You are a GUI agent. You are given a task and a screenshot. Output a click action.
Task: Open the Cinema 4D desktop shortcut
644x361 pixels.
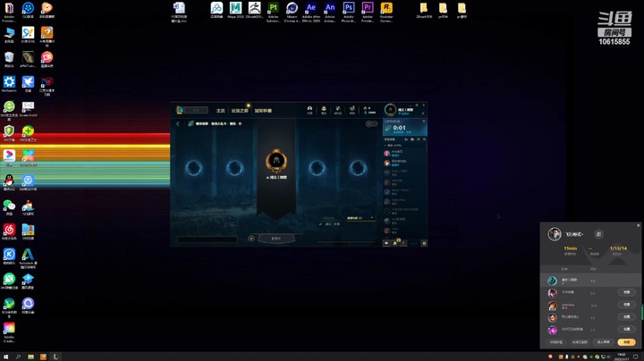tap(292, 11)
